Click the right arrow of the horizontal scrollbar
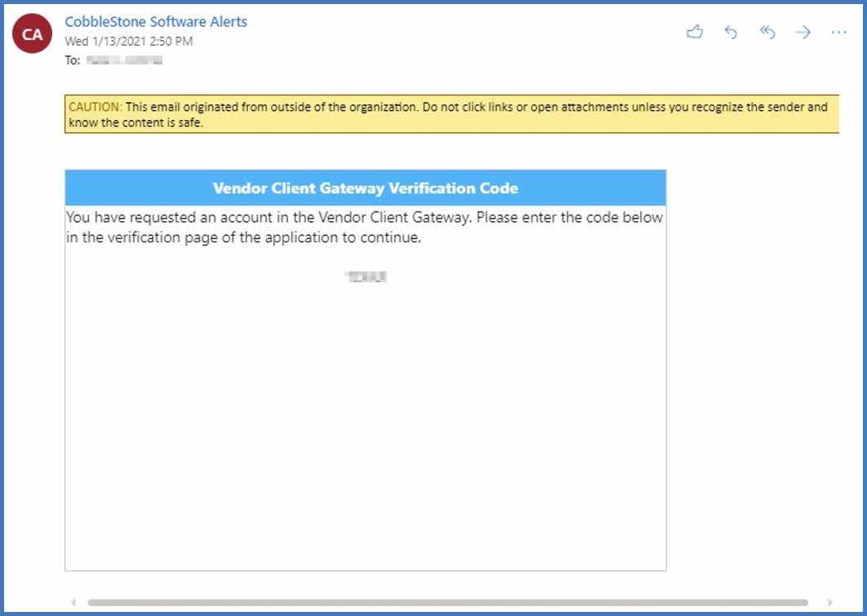The height and width of the screenshot is (616, 867). 829,602
